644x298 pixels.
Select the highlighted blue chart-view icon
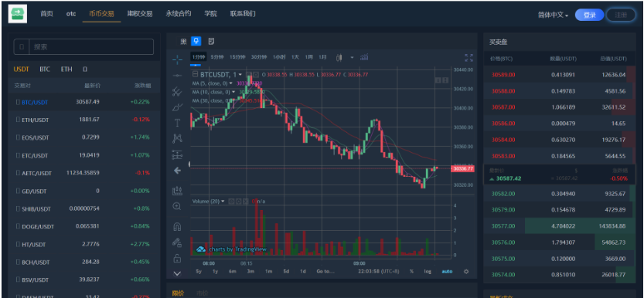pos(196,41)
